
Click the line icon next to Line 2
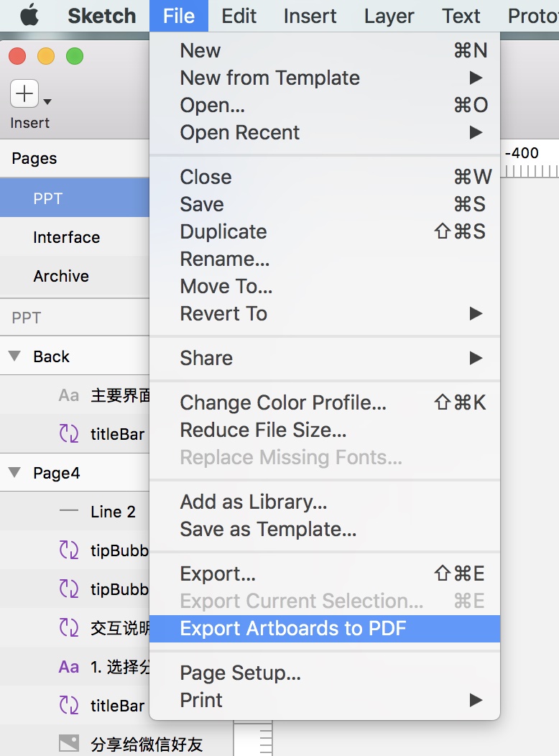69,512
